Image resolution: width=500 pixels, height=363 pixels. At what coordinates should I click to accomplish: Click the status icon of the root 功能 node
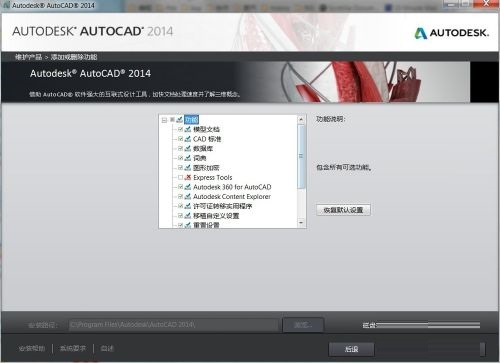click(179, 120)
